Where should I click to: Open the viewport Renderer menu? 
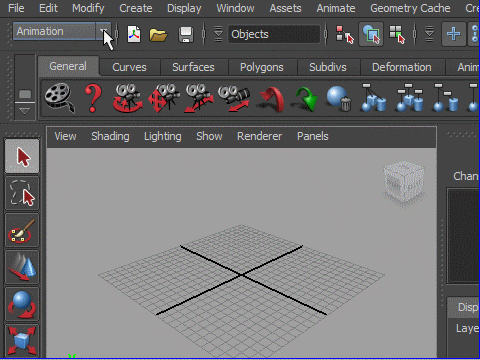259,136
